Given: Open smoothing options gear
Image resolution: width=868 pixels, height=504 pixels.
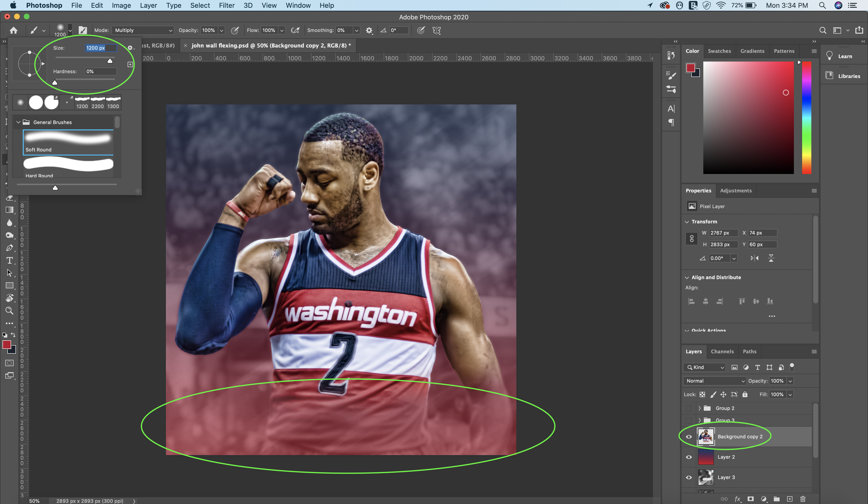Looking at the screenshot, I should [369, 30].
